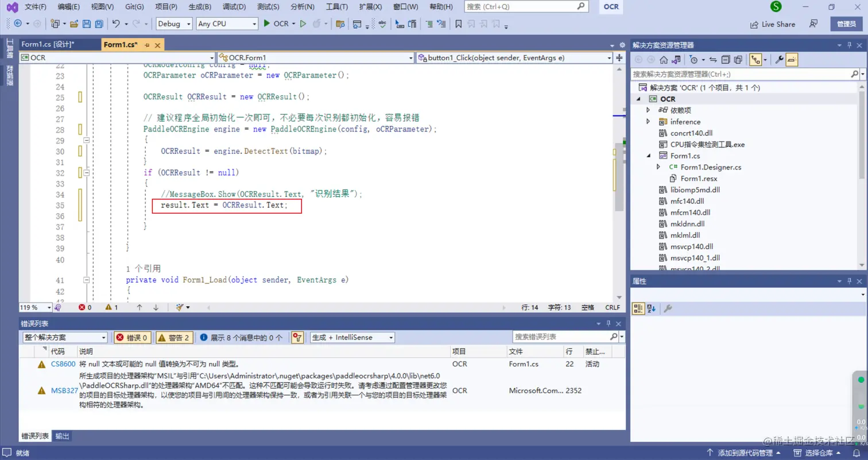Open the 文件(F) menu
Viewport: 868px width, 460px height.
click(x=36, y=7)
